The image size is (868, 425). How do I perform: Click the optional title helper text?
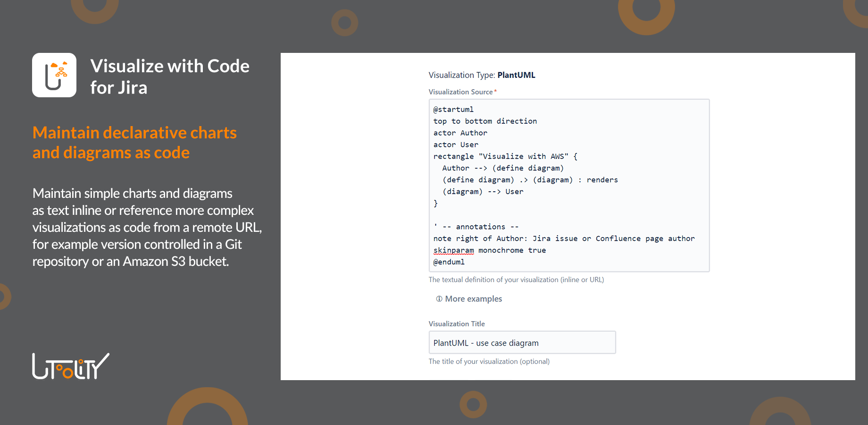[x=489, y=361]
